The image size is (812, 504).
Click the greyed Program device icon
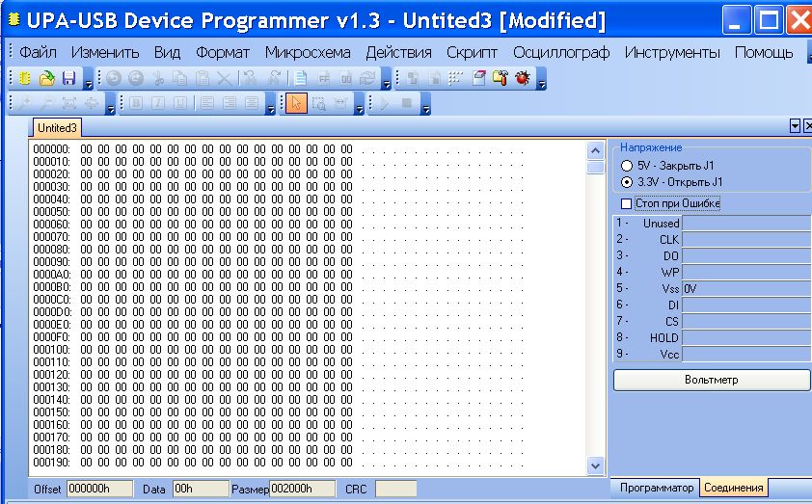coord(435,78)
